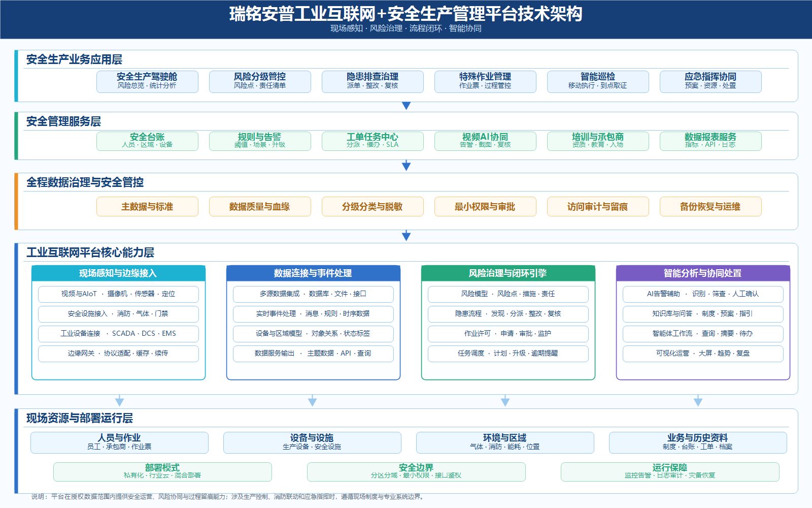Screen dimensions: 812x508
Task: Select the 视频与AIoT row
Action: coord(118,294)
